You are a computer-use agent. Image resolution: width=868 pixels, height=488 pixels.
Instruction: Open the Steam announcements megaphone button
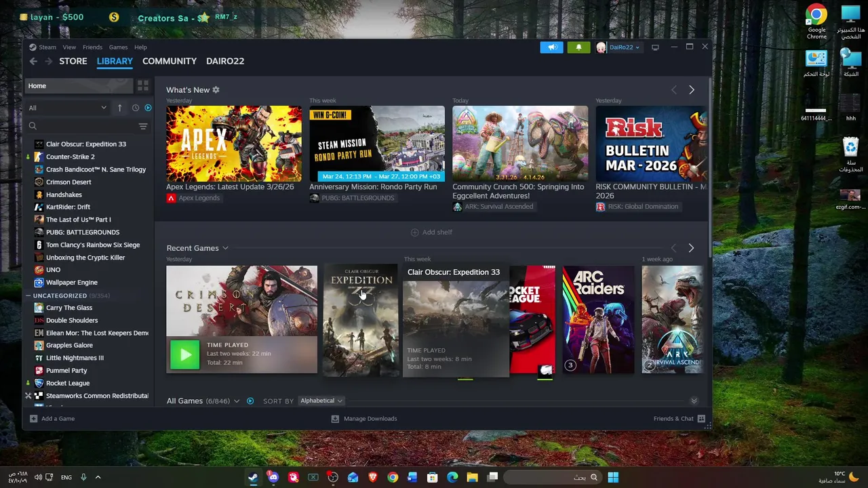tap(552, 47)
